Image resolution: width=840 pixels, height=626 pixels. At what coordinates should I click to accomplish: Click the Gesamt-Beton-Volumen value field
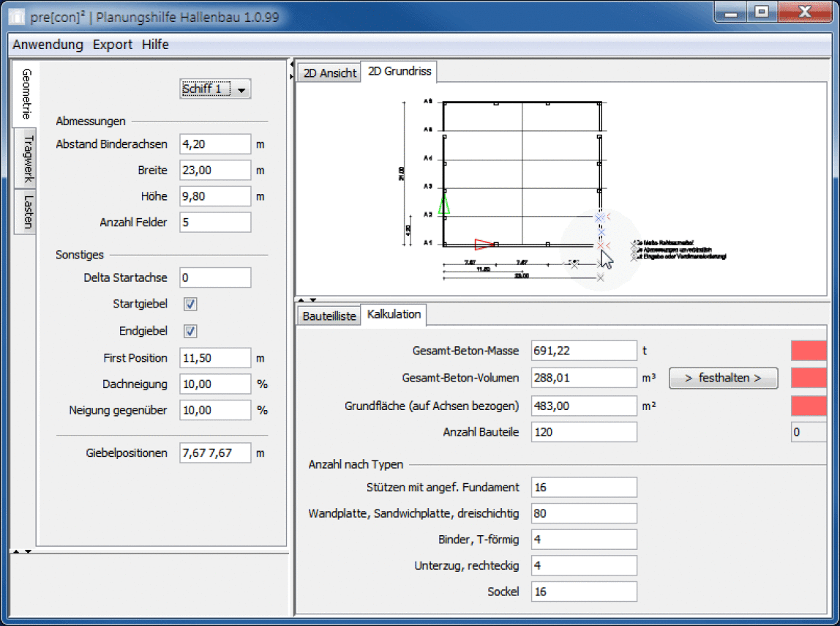tap(584, 378)
